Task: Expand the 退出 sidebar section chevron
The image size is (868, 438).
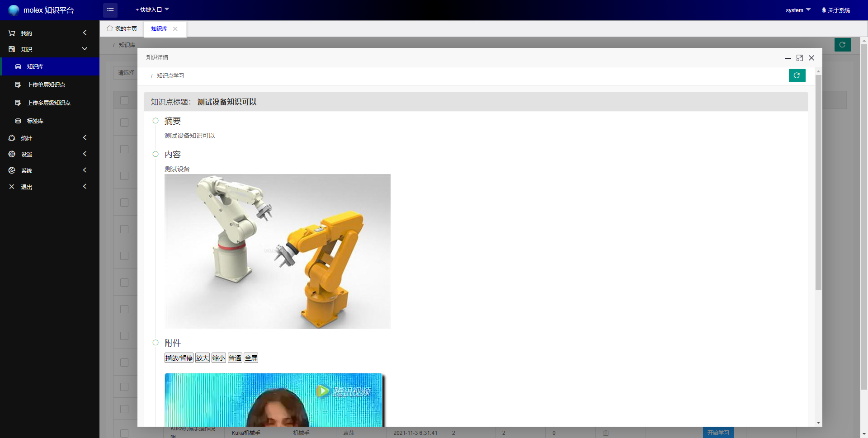Action: [x=85, y=186]
